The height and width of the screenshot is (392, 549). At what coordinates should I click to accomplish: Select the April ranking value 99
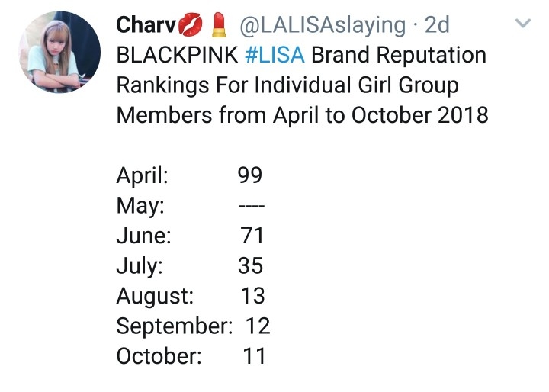pyautogui.click(x=250, y=175)
